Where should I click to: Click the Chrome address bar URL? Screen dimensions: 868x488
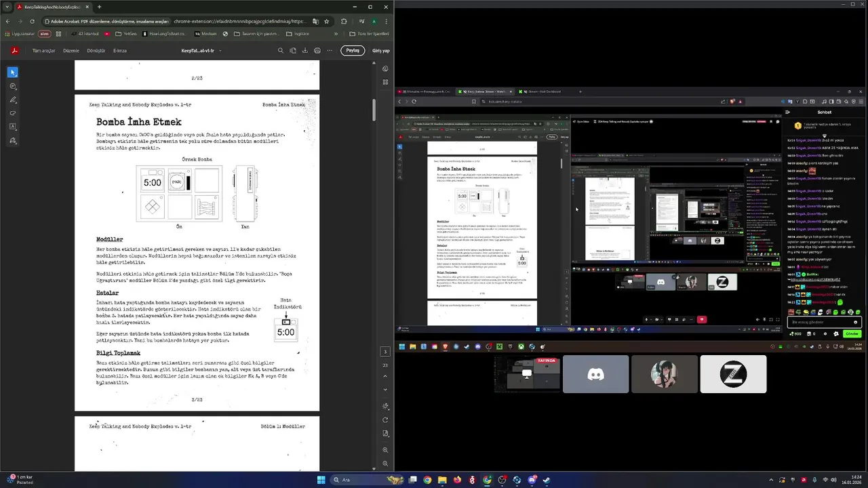tap(239, 21)
